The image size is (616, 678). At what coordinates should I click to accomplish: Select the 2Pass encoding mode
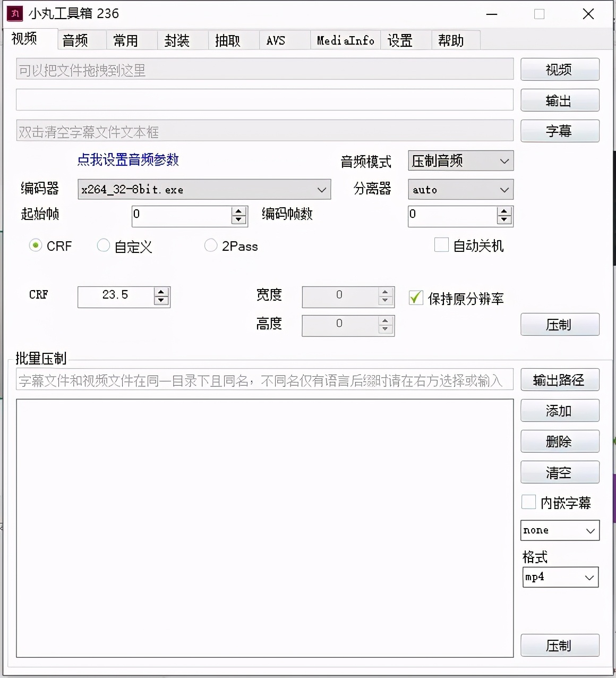point(211,245)
